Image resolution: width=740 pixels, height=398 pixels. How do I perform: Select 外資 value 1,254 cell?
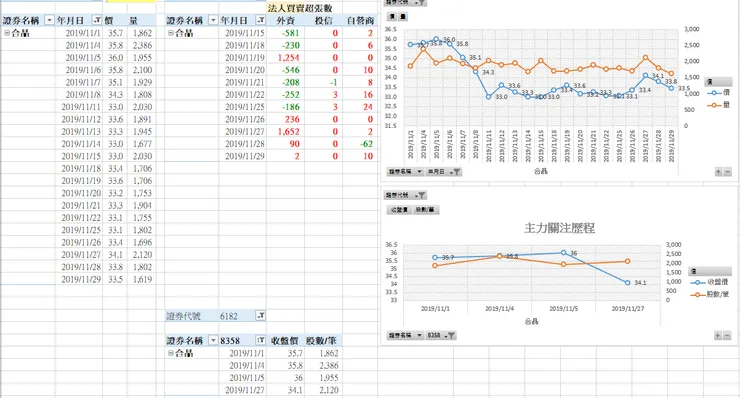[286, 58]
